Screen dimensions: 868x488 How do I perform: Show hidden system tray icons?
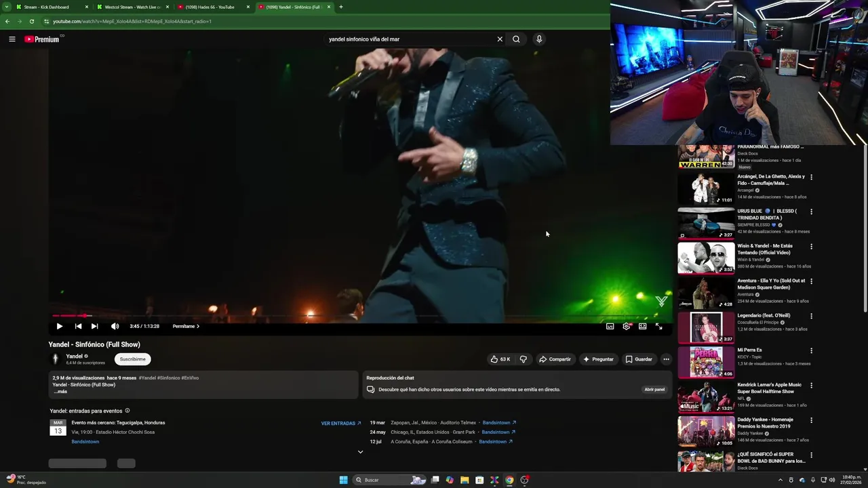[x=780, y=480]
